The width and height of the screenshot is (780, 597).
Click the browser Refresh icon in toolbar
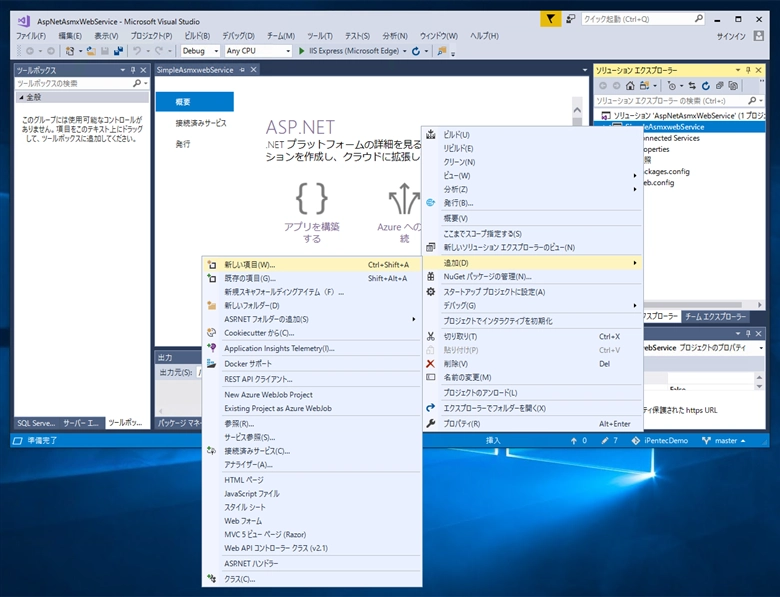[416, 51]
